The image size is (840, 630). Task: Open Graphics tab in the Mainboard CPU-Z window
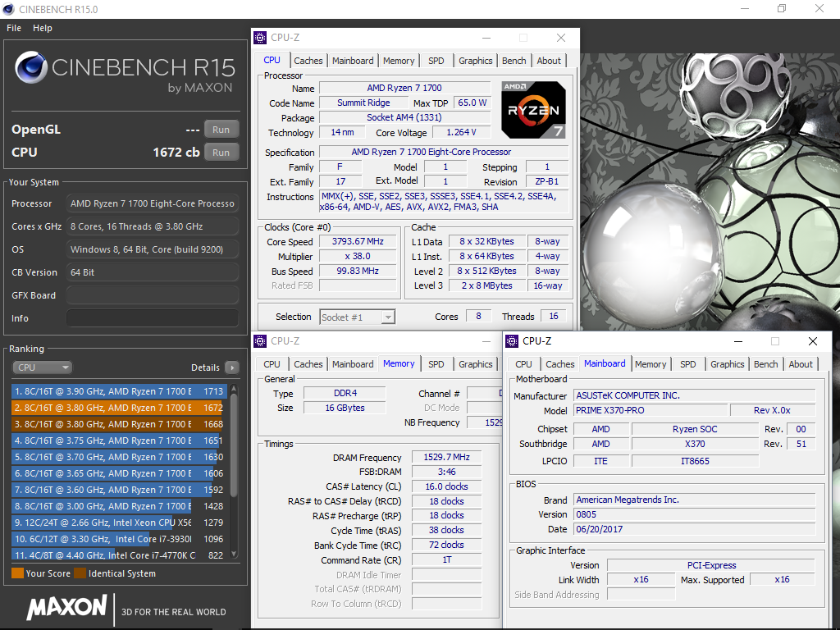tap(727, 364)
